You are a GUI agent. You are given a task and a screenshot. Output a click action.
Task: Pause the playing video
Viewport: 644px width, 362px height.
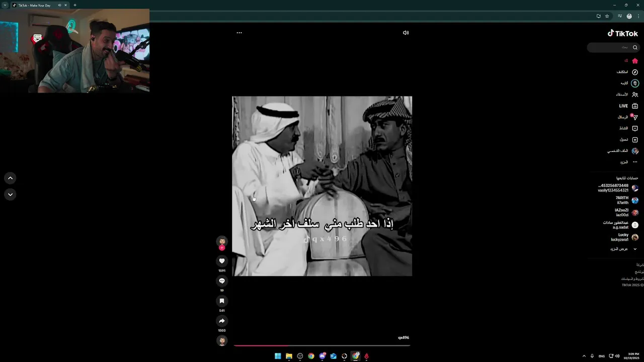click(x=322, y=186)
